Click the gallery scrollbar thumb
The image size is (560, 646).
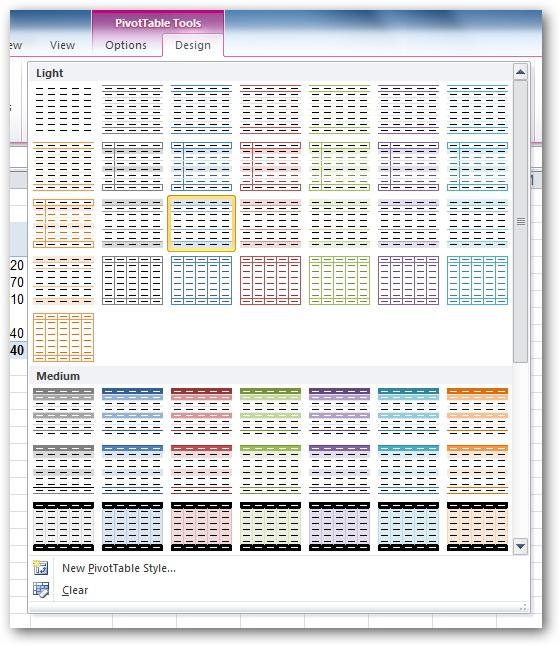(x=520, y=222)
